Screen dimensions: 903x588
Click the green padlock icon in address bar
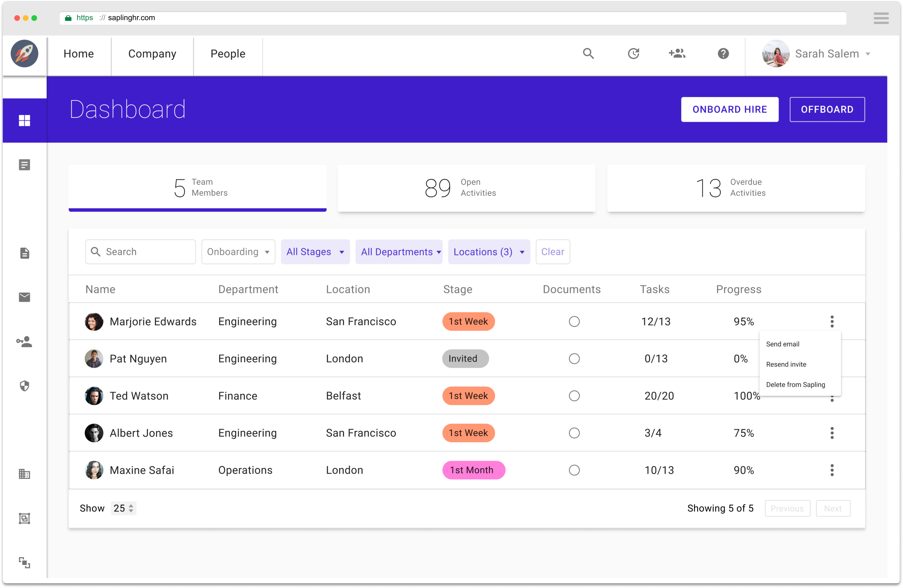point(68,18)
